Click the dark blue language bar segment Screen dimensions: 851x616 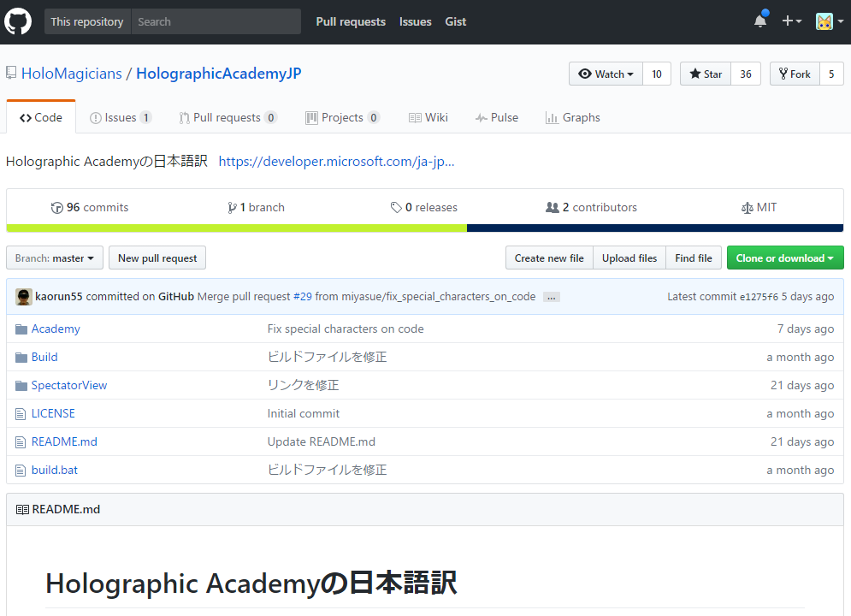655,228
